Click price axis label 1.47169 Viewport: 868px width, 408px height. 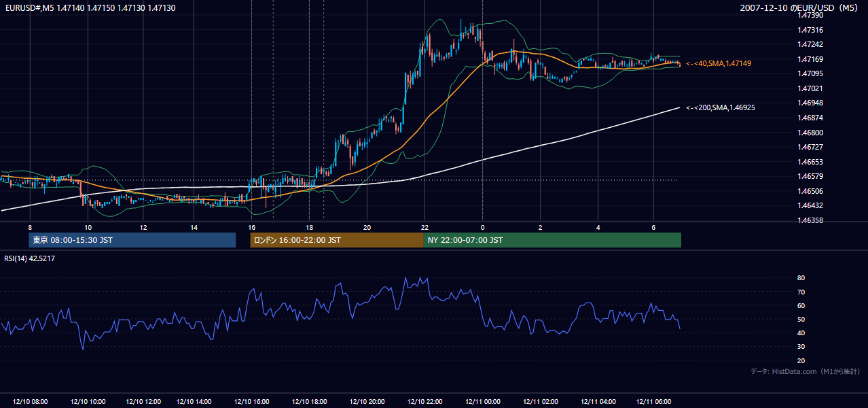pyautogui.click(x=810, y=59)
